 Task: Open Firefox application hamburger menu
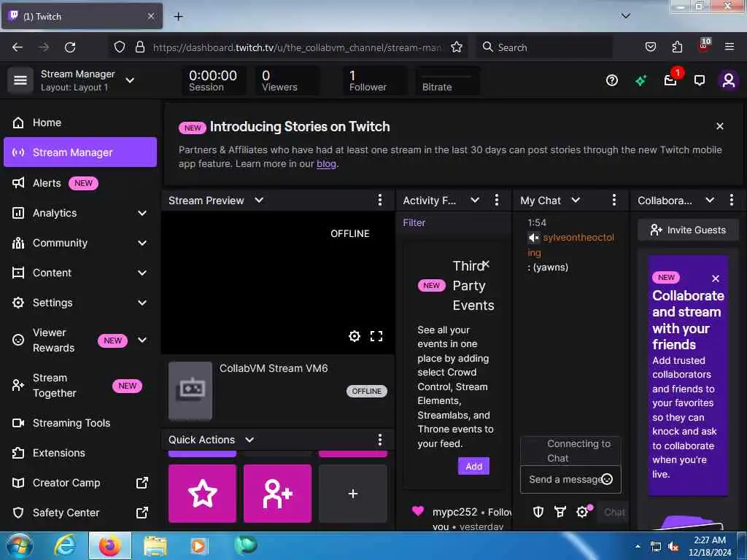(x=729, y=47)
